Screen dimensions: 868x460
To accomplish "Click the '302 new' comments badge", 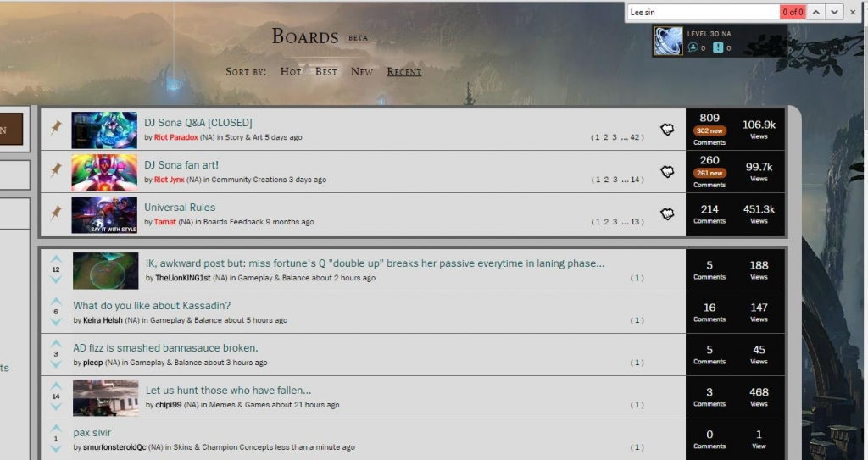I will [709, 131].
